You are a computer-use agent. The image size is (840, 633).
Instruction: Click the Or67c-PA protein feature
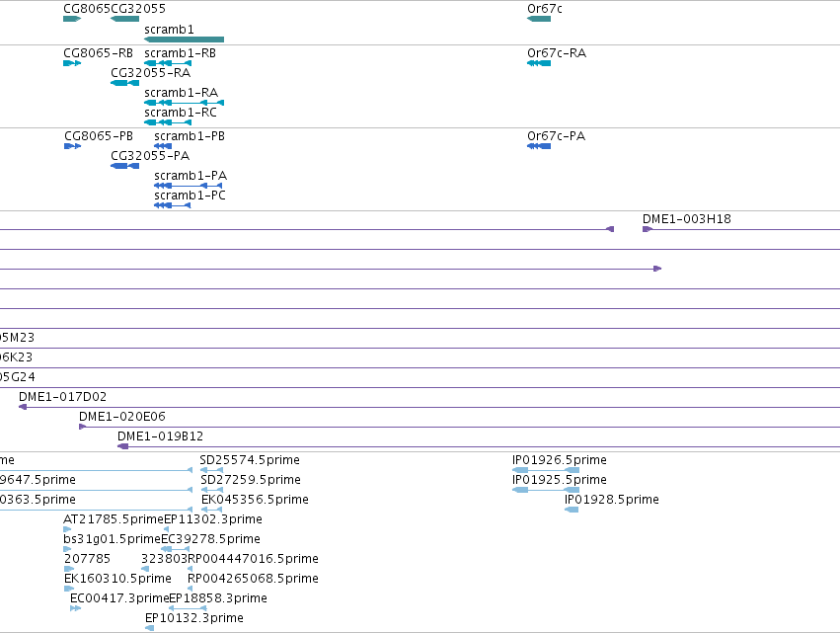pyautogui.click(x=539, y=146)
